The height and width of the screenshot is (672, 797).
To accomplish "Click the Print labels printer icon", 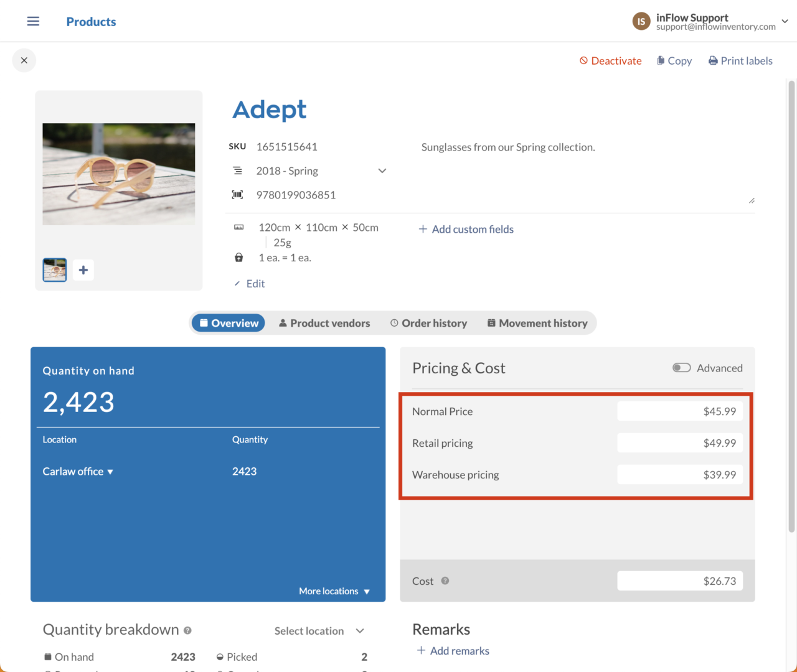I will pyautogui.click(x=712, y=60).
